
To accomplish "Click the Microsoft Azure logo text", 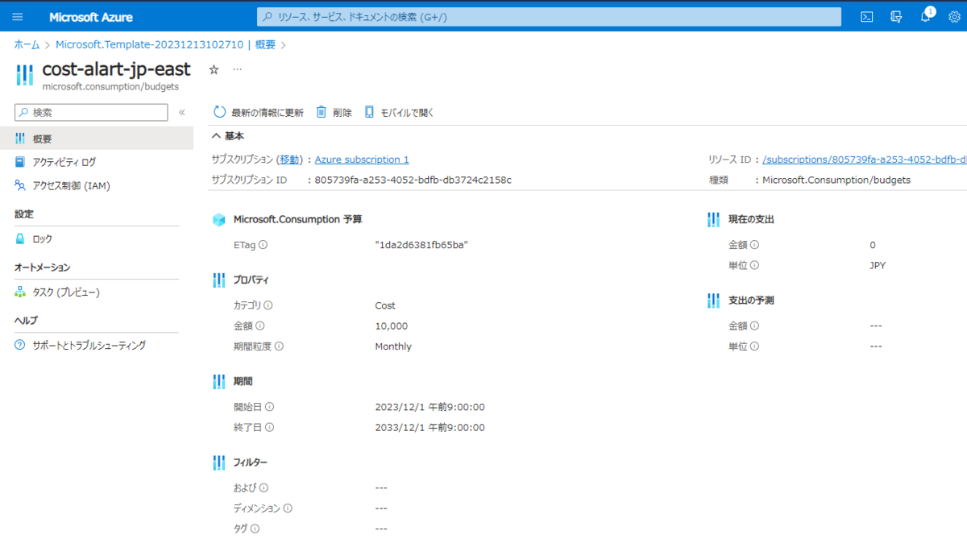I will 91,17.
